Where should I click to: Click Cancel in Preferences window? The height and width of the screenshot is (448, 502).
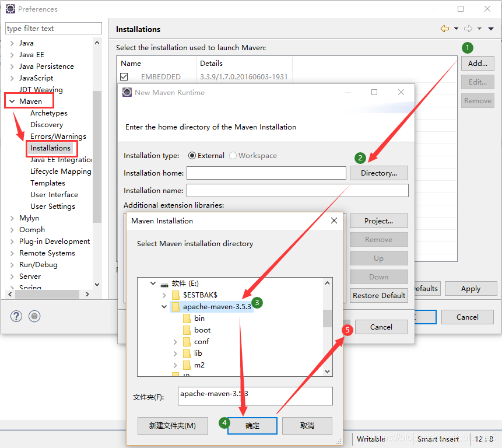coord(468,317)
